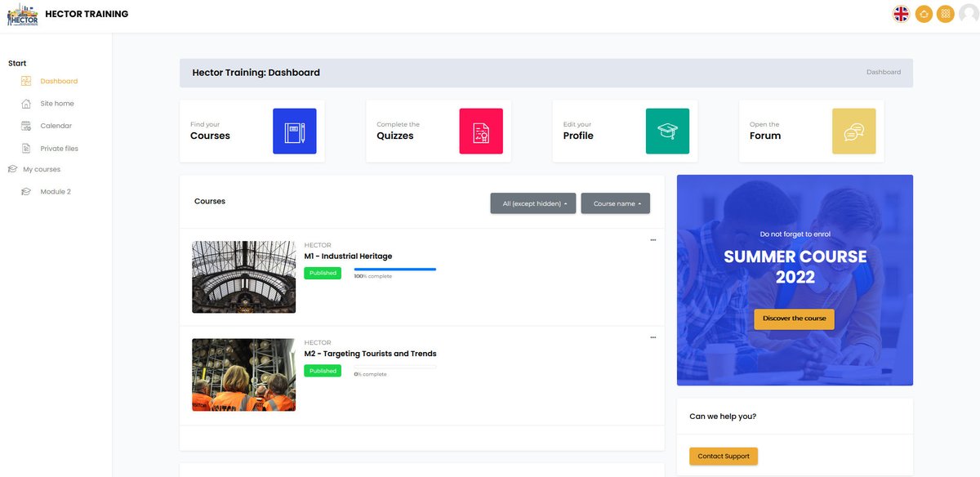Click the orange house-shaped icon in top bar
This screenshot has width=980, height=477.
click(x=924, y=14)
